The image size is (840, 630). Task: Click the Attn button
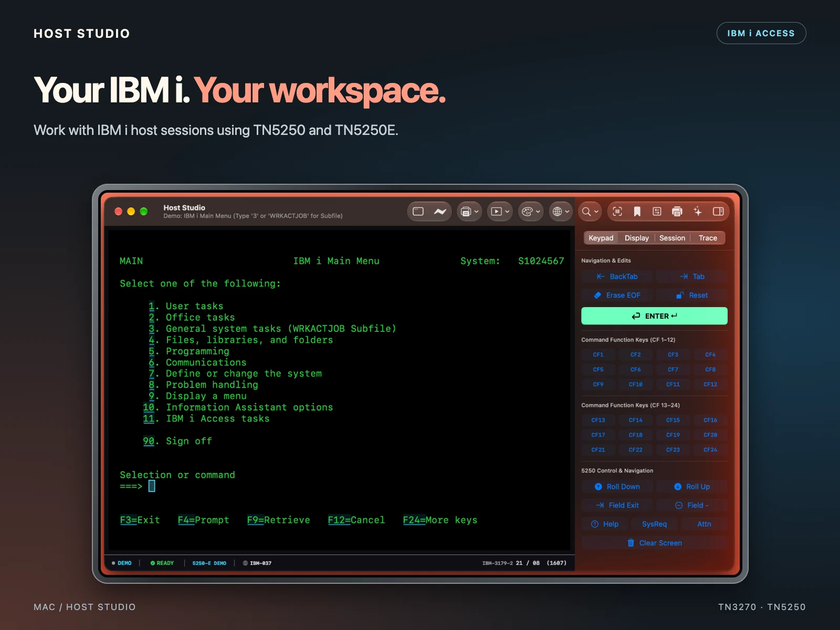click(704, 524)
